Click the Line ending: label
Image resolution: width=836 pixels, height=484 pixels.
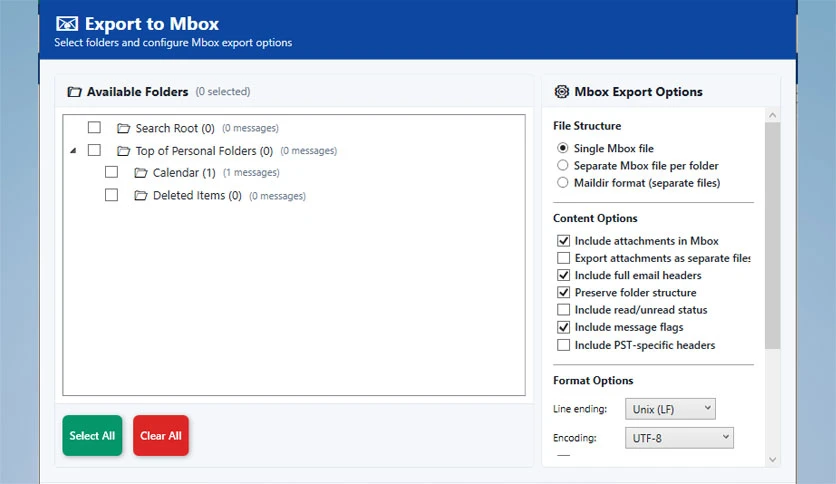coord(580,409)
